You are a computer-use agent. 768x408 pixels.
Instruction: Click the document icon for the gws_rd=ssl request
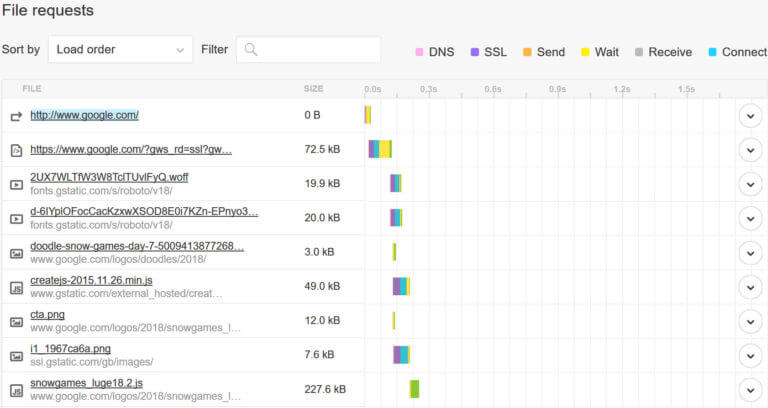(x=16, y=150)
